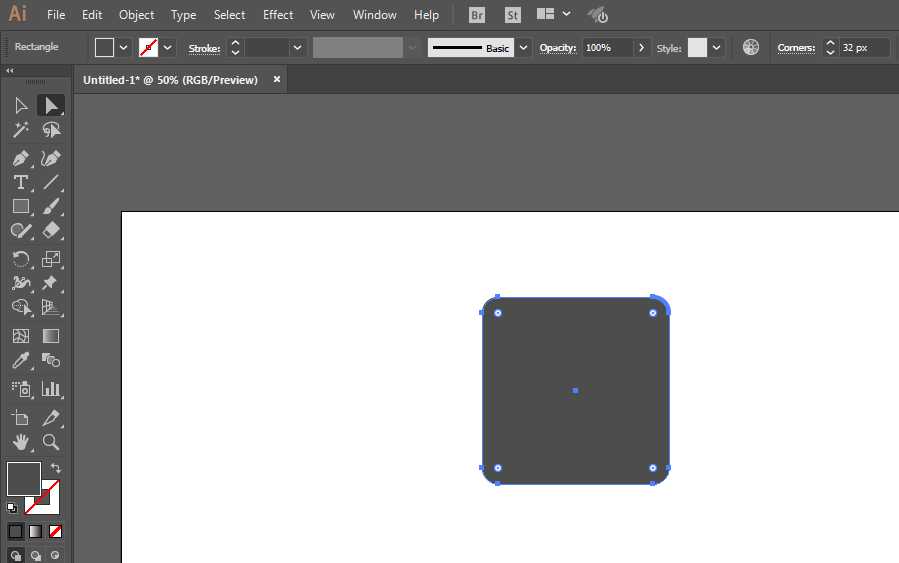Activate the Zoom tool
899x563 pixels.
tap(51, 441)
